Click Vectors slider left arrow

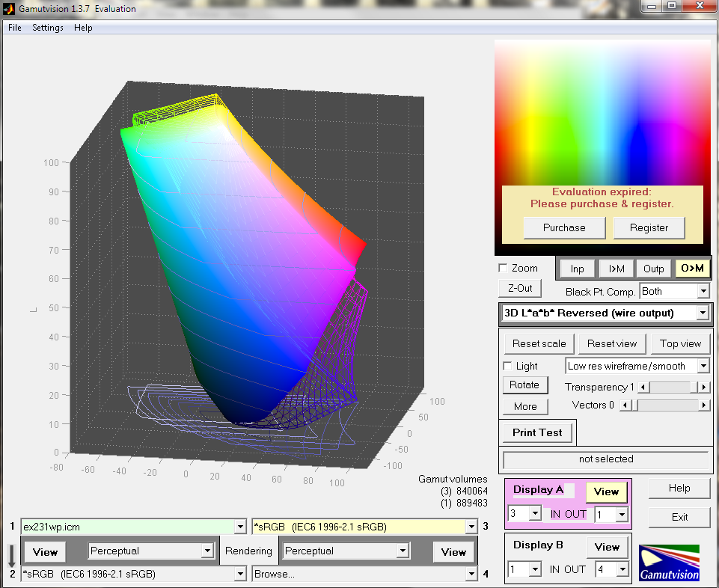coord(624,405)
